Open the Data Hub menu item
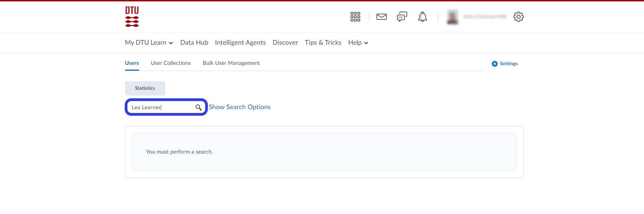The height and width of the screenshot is (214, 644). coord(194,43)
